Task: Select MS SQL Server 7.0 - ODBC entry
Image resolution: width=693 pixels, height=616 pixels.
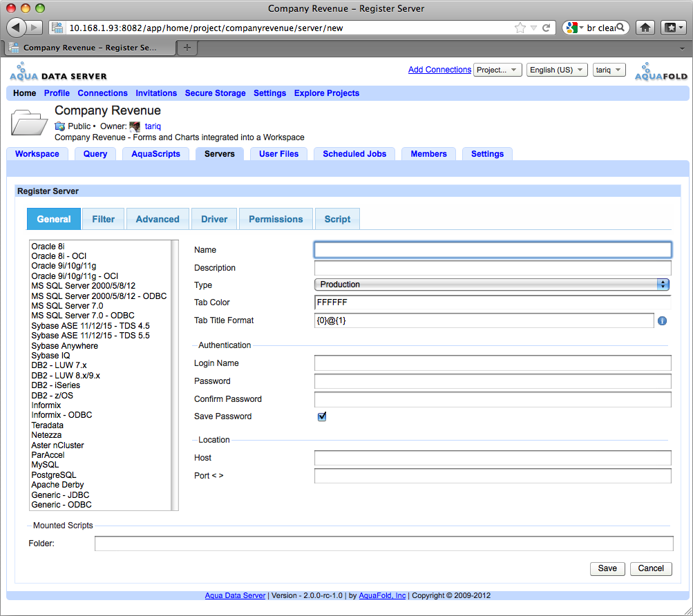Action: [x=83, y=316]
